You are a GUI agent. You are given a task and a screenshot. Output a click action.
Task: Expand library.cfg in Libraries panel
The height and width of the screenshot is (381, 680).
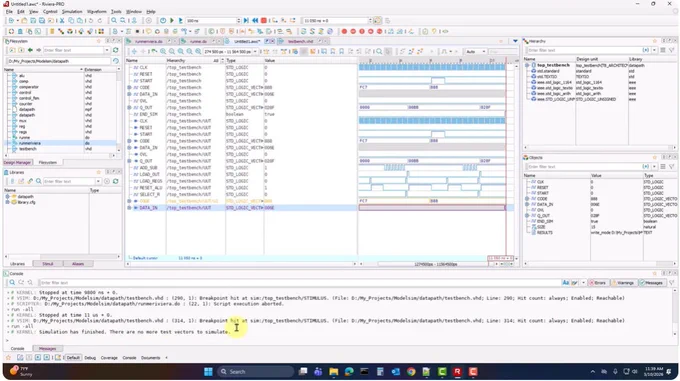7,202
